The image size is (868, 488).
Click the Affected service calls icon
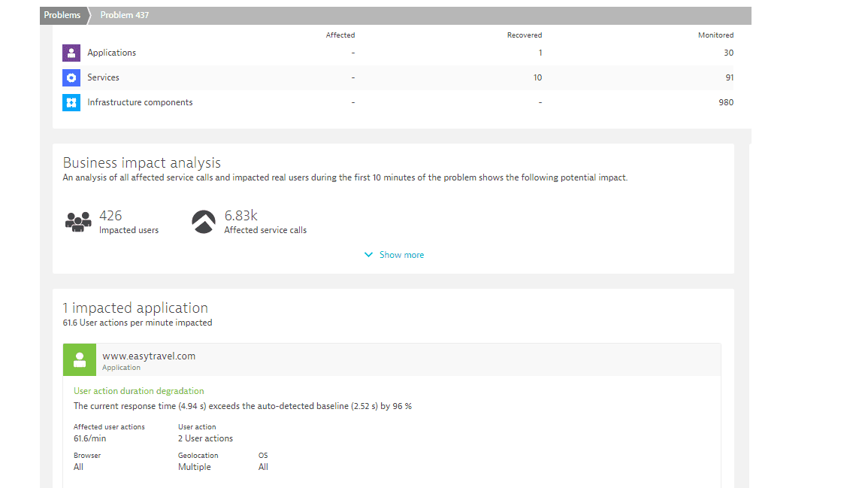[x=203, y=222]
